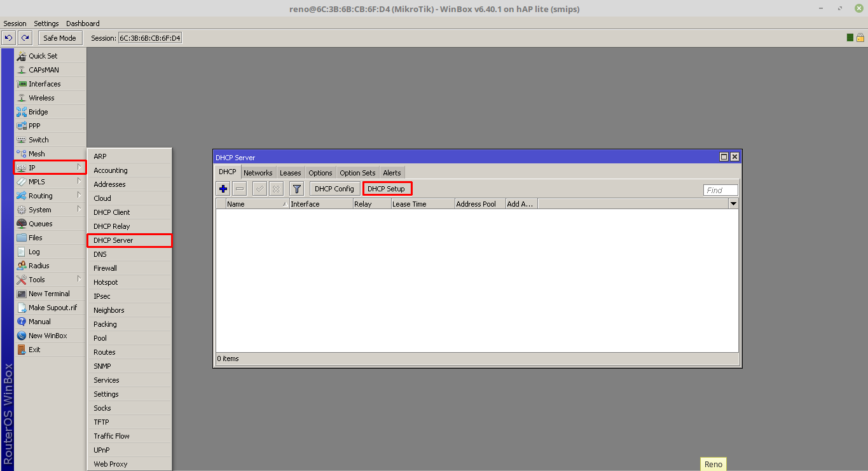Screen dimensions: 868x471
Task: Toggle Safe Mode in the top toolbar
Action: pos(60,38)
